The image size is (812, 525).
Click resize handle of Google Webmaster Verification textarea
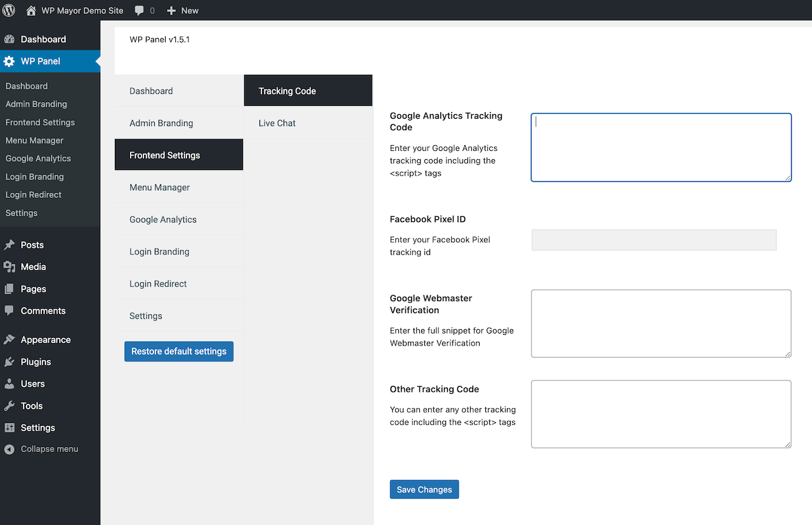pyautogui.click(x=787, y=354)
